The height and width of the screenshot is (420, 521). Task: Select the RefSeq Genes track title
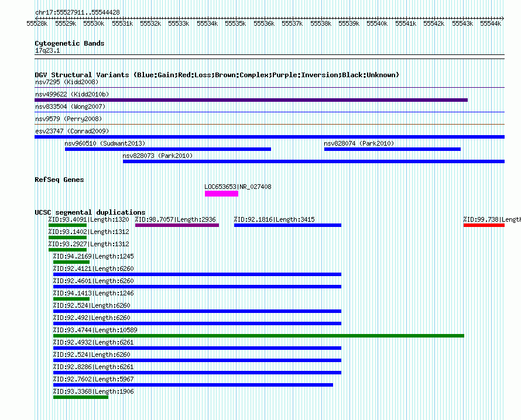tap(59, 180)
